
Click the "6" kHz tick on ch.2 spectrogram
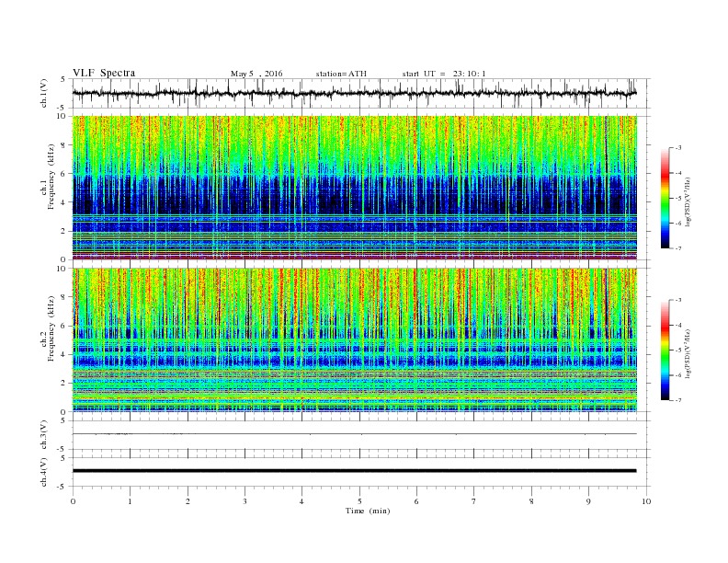[x=63, y=326]
